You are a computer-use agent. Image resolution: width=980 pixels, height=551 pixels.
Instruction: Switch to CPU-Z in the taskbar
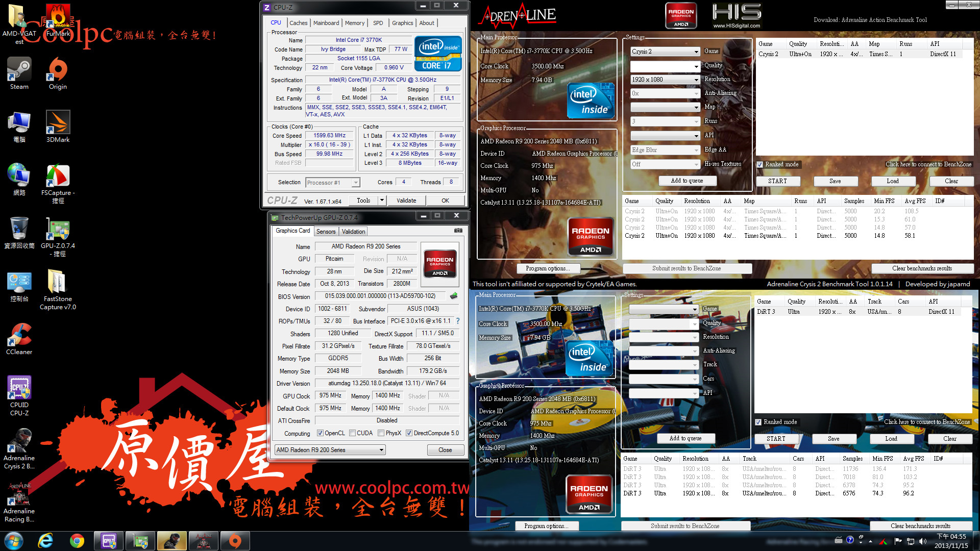tap(109, 541)
